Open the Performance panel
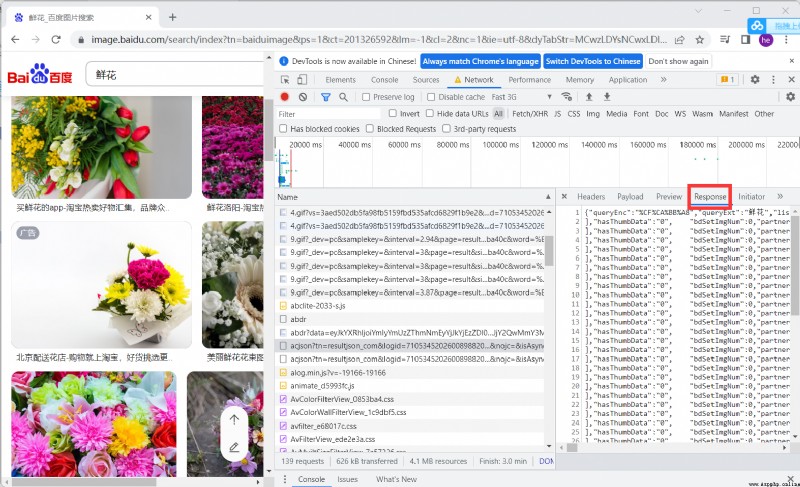This screenshot has width=800, height=487. pyautogui.click(x=530, y=80)
